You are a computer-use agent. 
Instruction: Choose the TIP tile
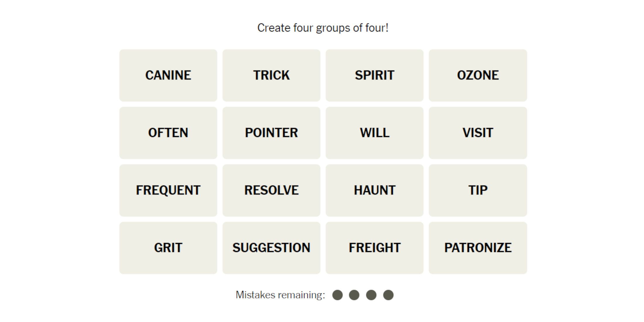(x=478, y=190)
